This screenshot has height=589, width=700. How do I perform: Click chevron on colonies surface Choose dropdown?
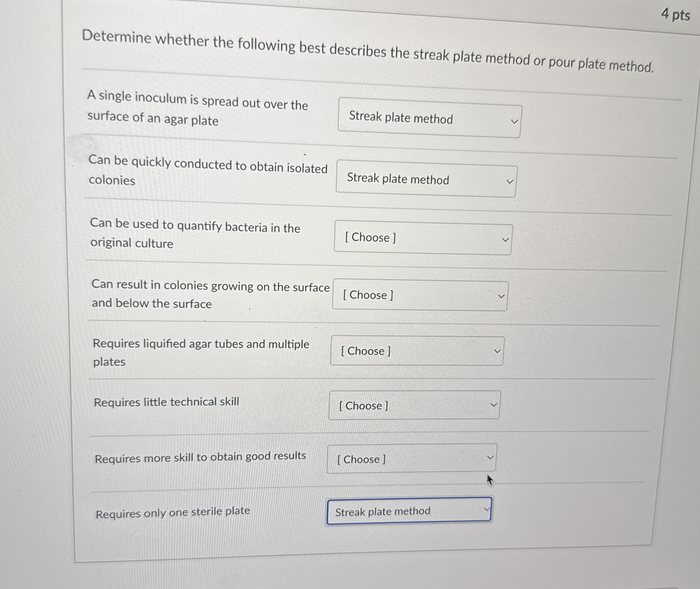point(501,296)
